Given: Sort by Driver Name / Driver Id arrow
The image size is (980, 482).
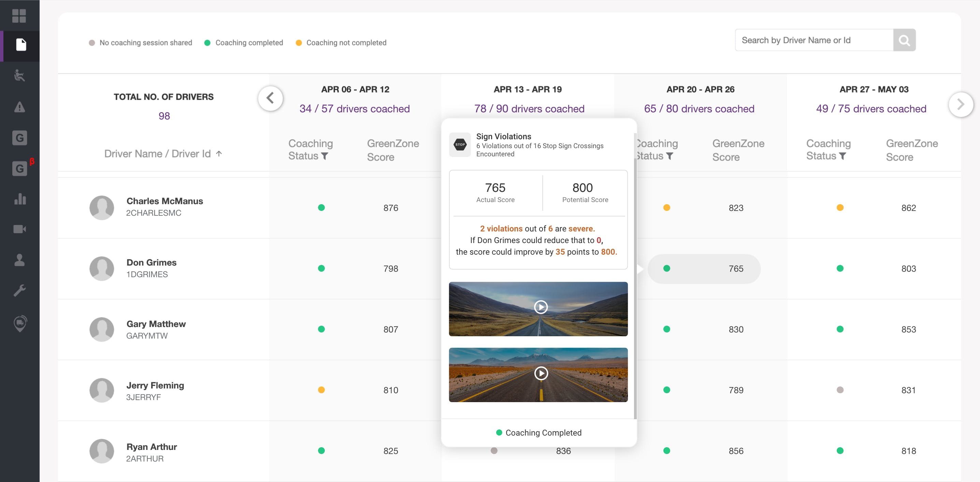Looking at the screenshot, I should point(219,153).
